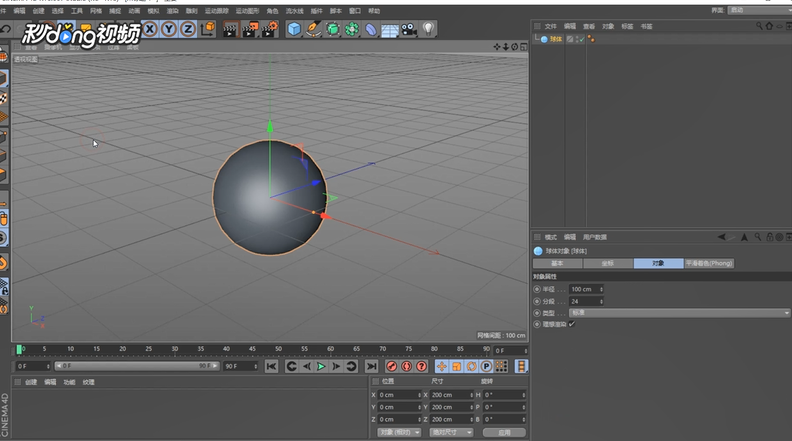Go to start of animation
Screen dimensions: 792x441
coord(271,366)
